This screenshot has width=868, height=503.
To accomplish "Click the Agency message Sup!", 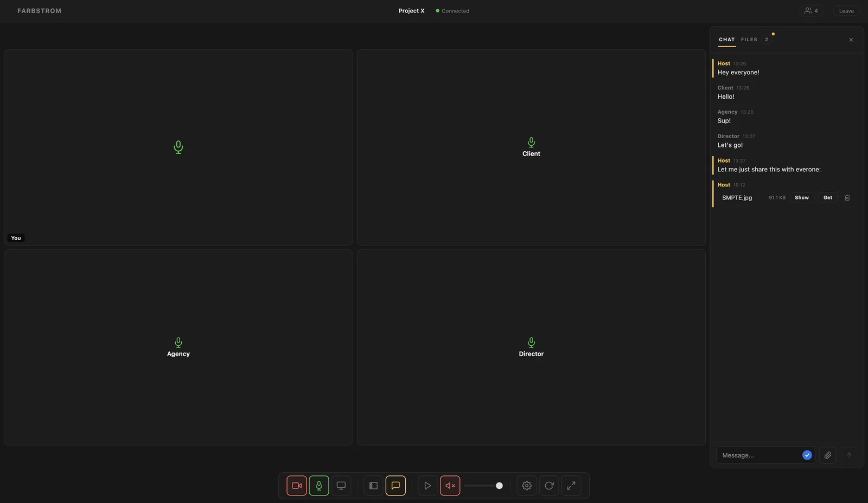I will pyautogui.click(x=724, y=121).
